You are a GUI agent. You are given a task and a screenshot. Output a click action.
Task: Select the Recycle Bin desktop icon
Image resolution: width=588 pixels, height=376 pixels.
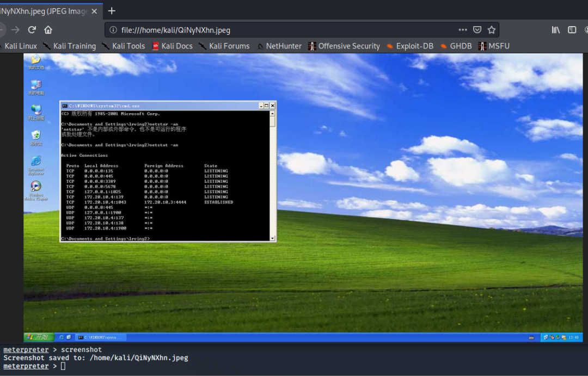point(36,138)
